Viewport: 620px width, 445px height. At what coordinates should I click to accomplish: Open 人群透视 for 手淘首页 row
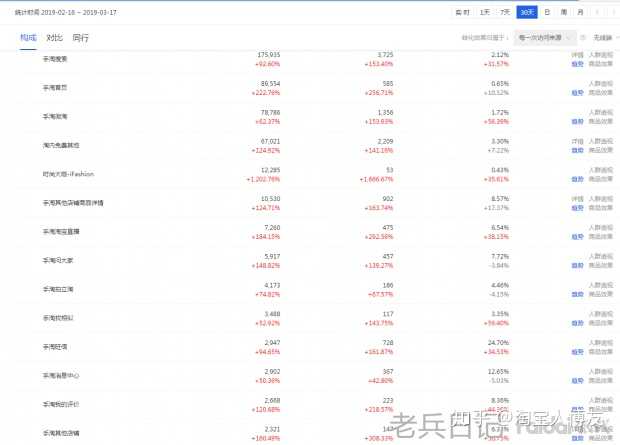point(602,84)
